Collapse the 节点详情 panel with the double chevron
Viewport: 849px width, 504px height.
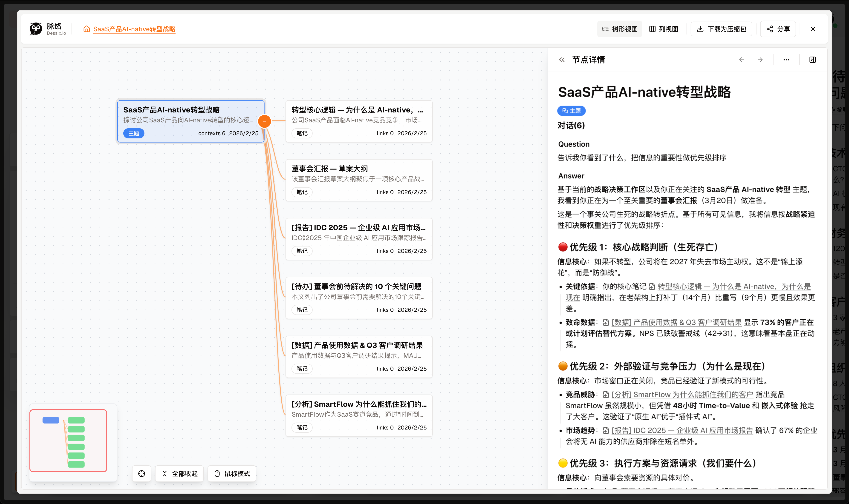(562, 60)
